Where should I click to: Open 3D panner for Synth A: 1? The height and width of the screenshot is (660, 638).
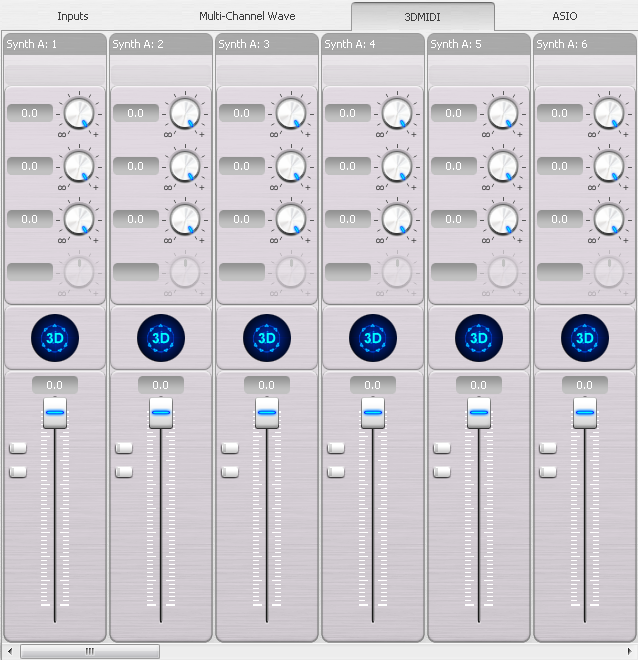pos(55,338)
